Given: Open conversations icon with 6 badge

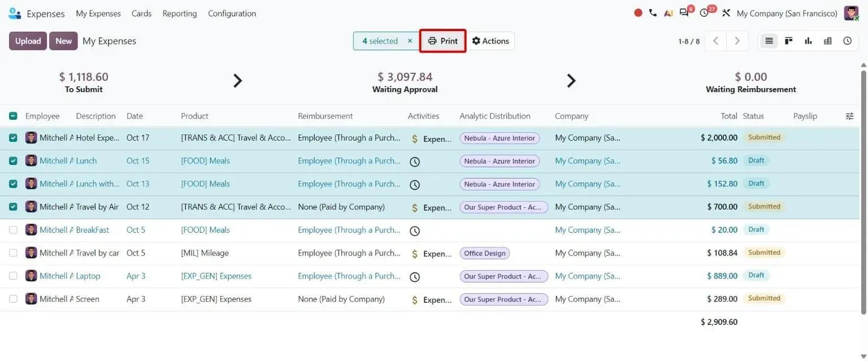Looking at the screenshot, I should click(685, 12).
